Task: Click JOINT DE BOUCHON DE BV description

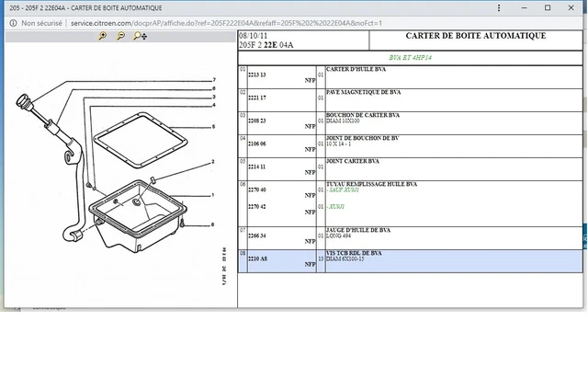Action: click(362, 138)
